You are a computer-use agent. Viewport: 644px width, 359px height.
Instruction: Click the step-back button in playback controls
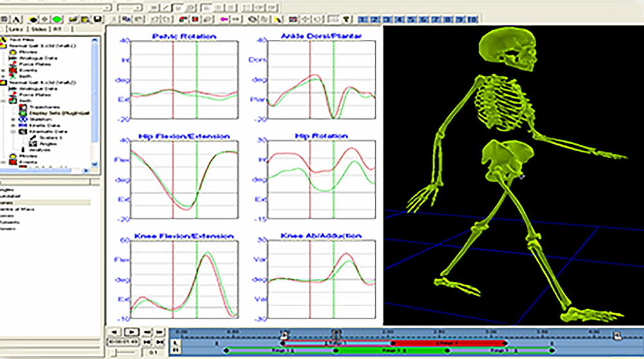pos(113,331)
